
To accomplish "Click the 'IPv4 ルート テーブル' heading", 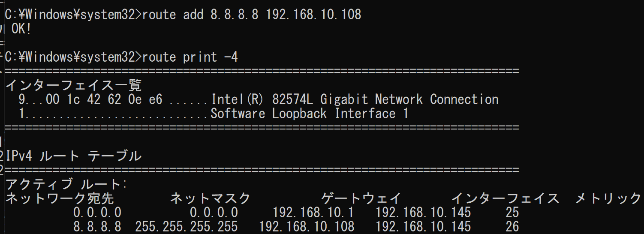I will point(73,156).
